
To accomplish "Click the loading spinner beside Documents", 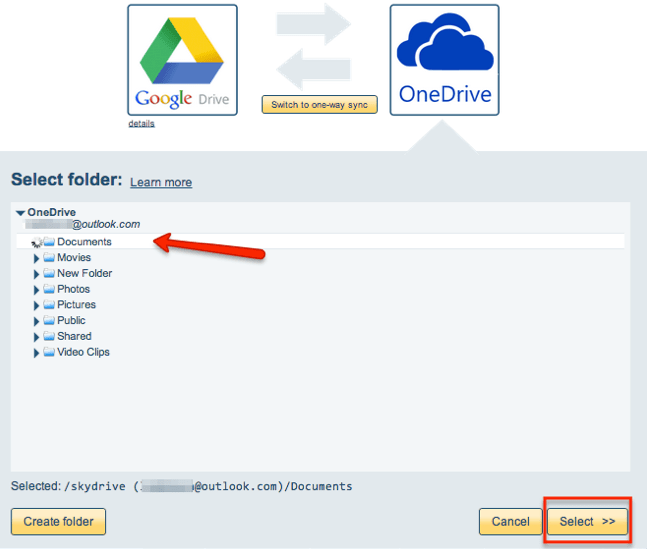I will [x=37, y=242].
